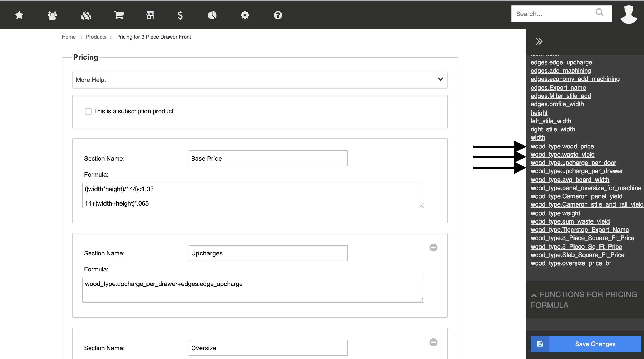Click the favorites star icon
Image resolution: width=644 pixels, height=359 pixels.
[20, 15]
